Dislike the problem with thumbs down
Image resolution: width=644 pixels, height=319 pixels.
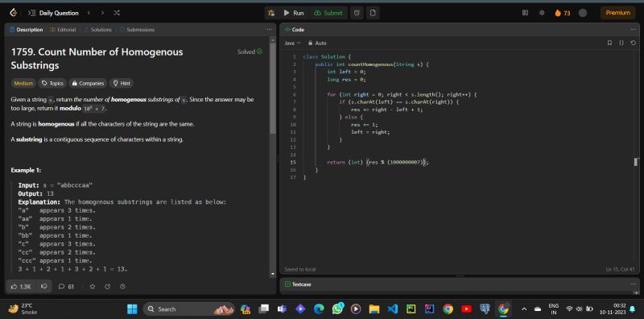[44, 287]
